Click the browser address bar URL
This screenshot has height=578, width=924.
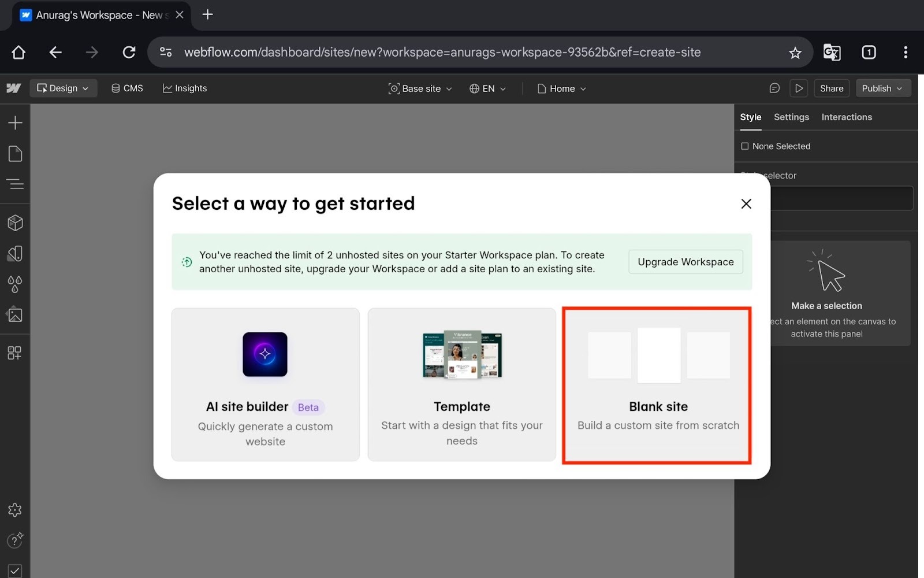(442, 53)
